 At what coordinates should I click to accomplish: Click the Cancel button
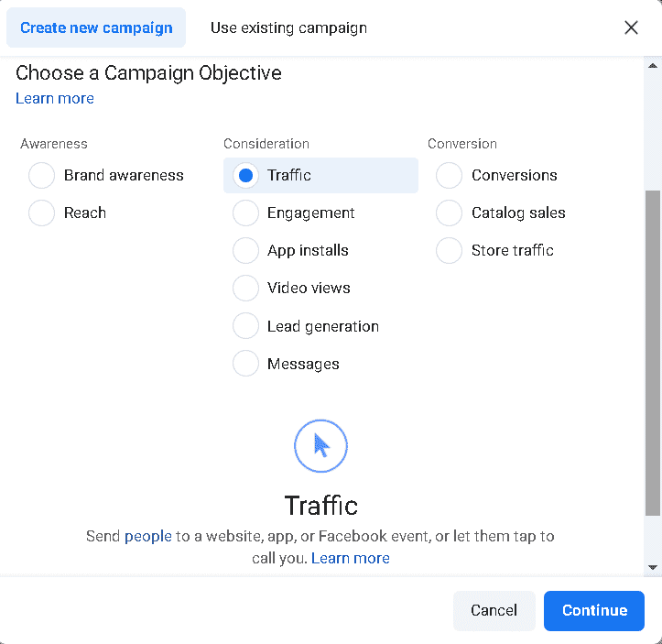(494, 611)
